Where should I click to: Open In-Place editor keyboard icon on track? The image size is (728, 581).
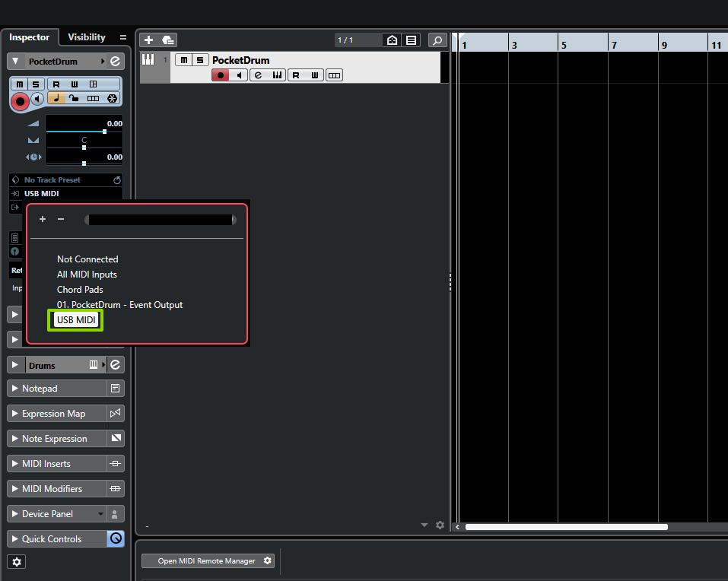[x=277, y=75]
